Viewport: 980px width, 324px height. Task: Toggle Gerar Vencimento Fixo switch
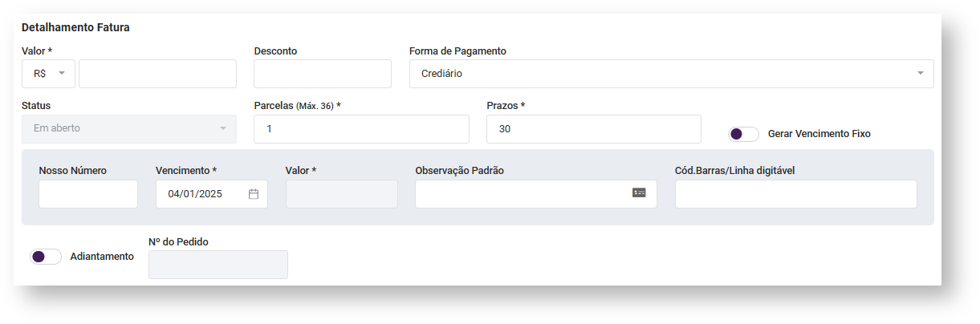click(x=743, y=134)
